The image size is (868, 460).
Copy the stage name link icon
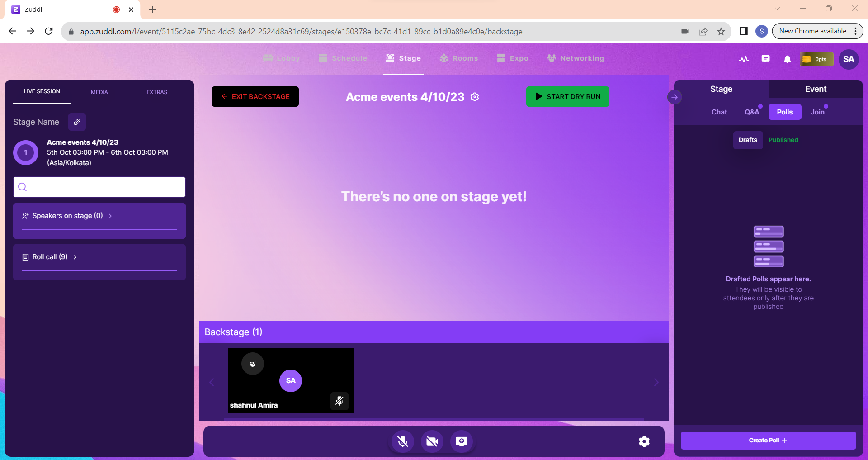[77, 122]
